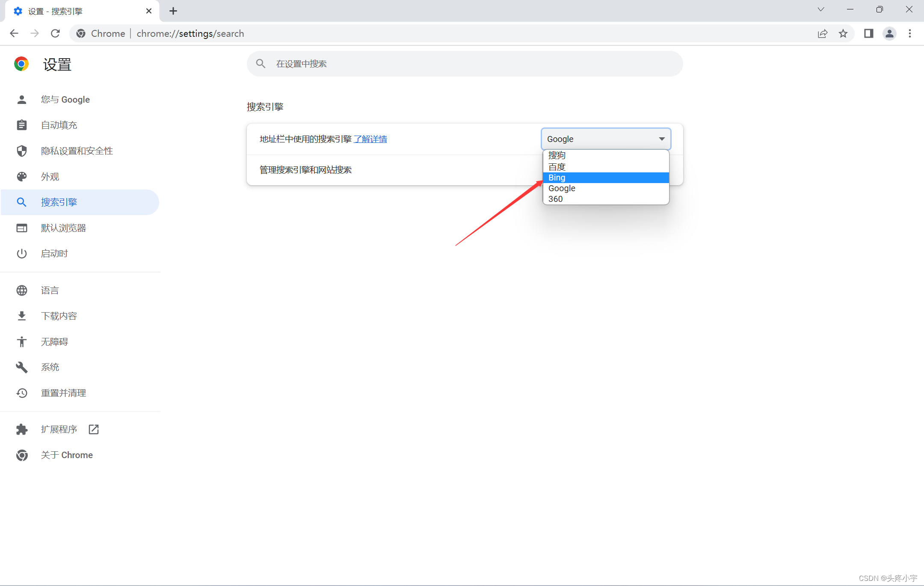Choose Google from the dropdown list options
The height and width of the screenshot is (586, 924).
click(606, 188)
